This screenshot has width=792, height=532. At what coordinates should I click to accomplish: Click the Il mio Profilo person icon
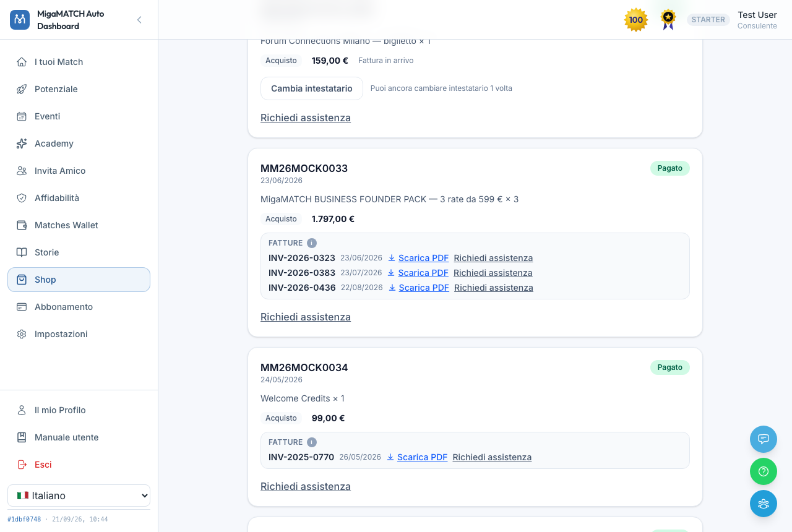pos(22,410)
